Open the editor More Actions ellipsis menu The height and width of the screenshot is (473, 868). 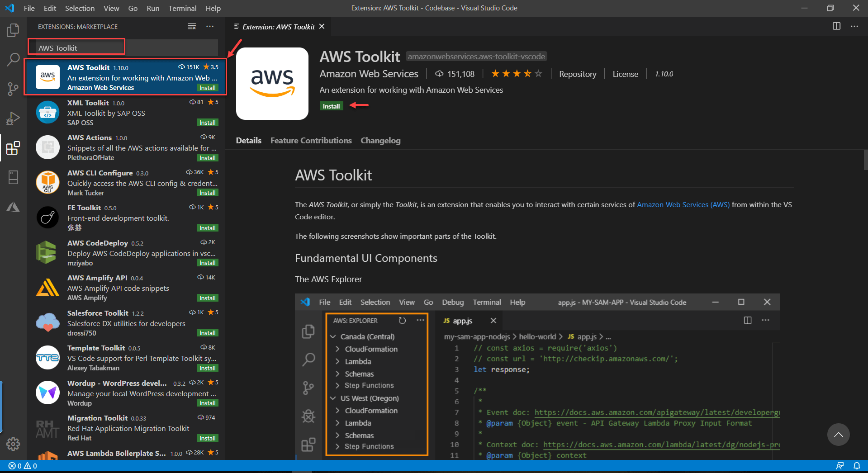tap(854, 26)
